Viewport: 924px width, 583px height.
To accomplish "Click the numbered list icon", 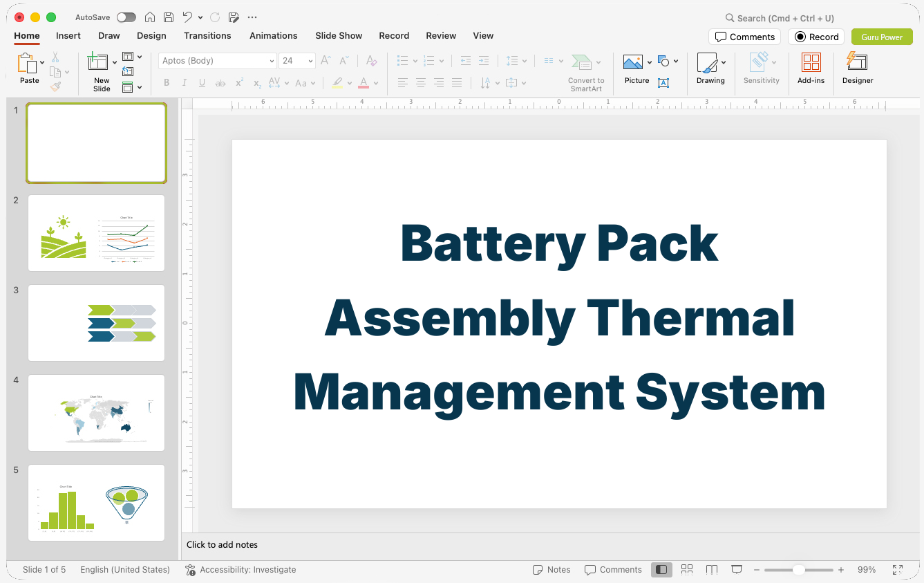I will point(428,61).
